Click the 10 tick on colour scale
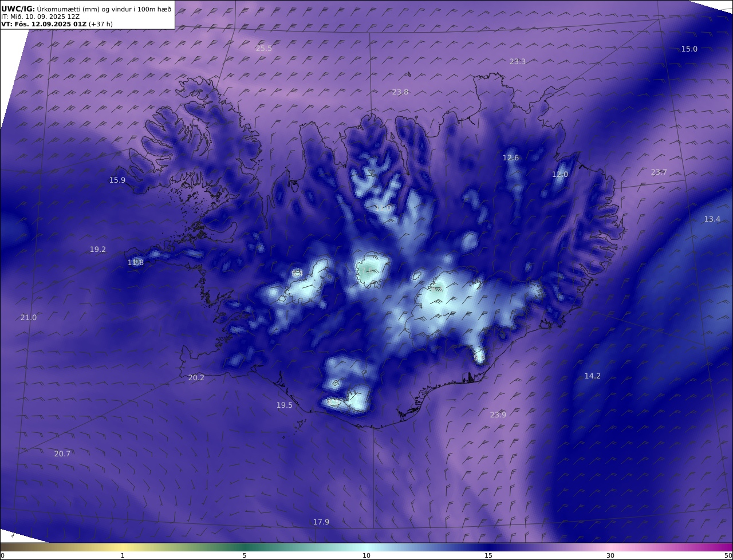 coord(366,555)
